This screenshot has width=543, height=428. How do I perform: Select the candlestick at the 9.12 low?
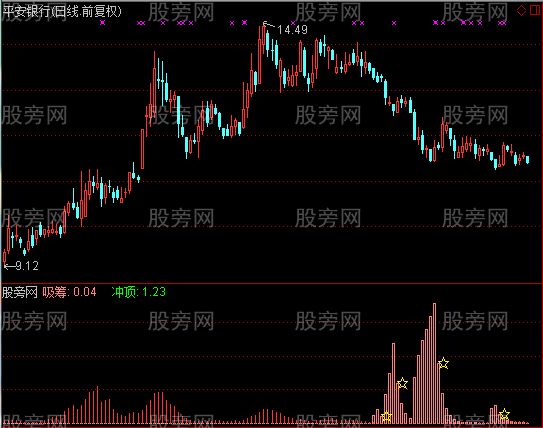5,258
